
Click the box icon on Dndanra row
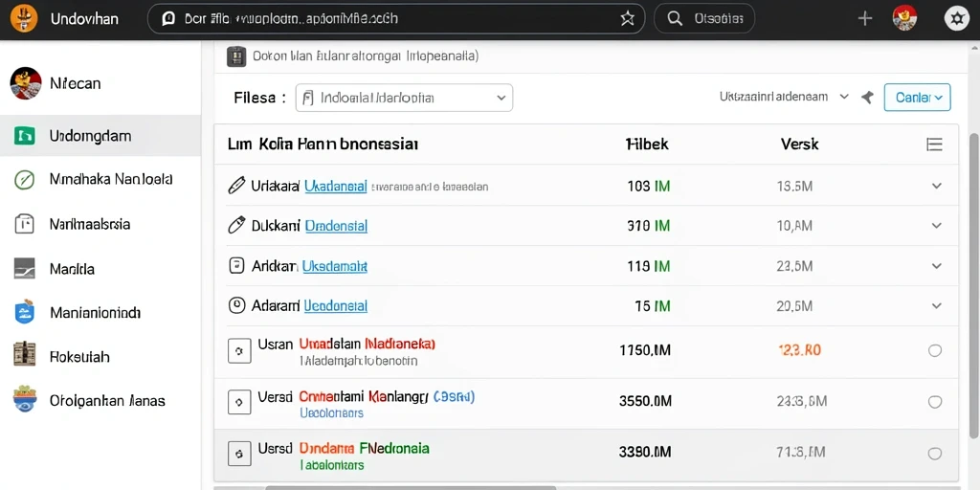239,454
